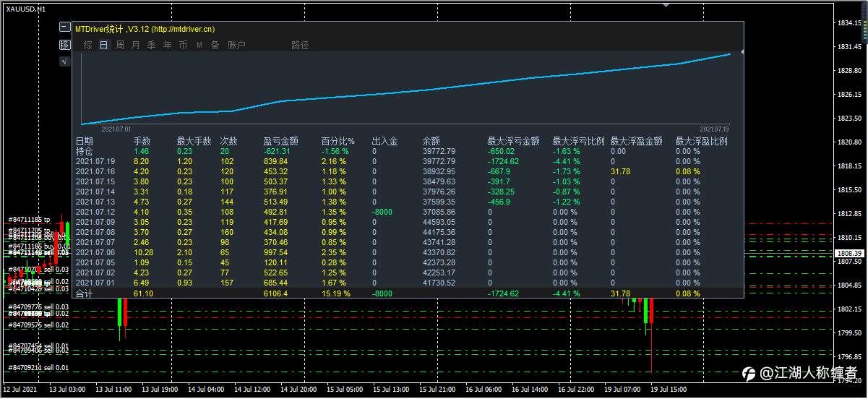The height and width of the screenshot is (399, 868).
Task: Open the 季 quarterly tab
Action: point(151,45)
